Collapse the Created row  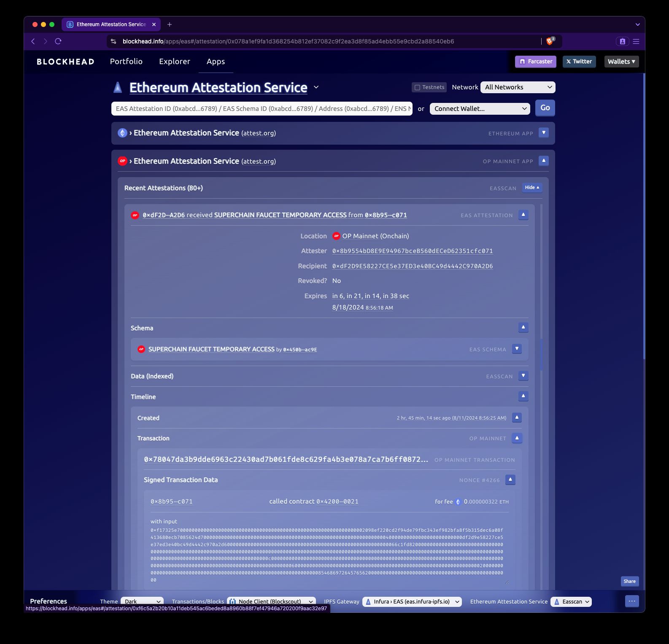[517, 418]
